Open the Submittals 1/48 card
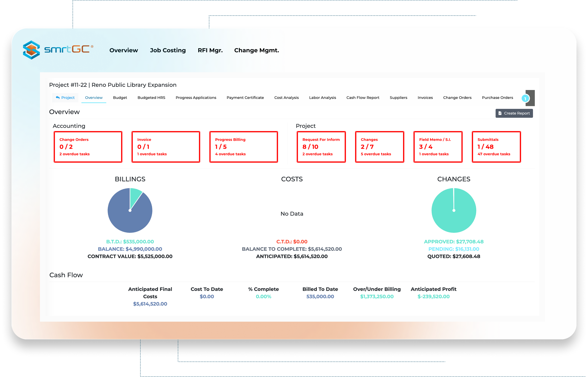The image size is (588, 377). pos(496,147)
